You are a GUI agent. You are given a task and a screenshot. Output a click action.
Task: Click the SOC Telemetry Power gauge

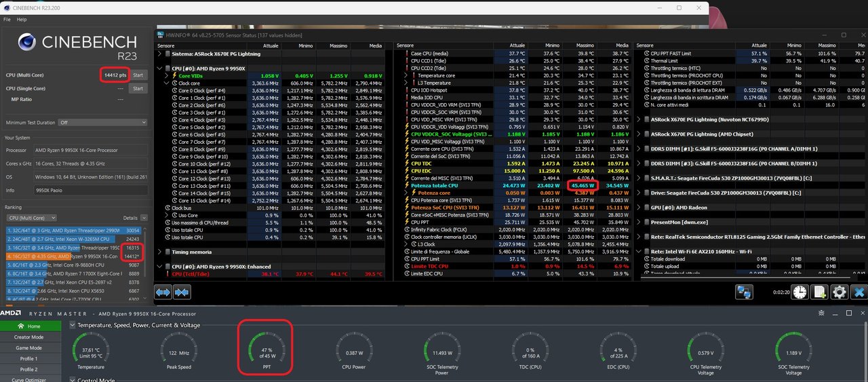(x=441, y=351)
